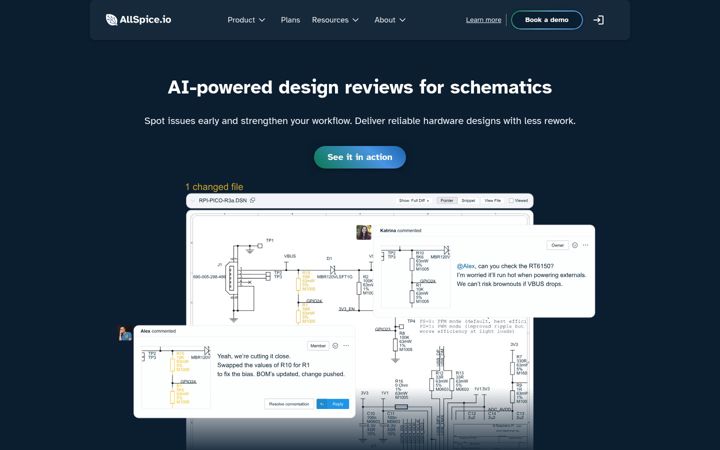Click the See it in action button
The image size is (720, 450).
pyautogui.click(x=360, y=157)
